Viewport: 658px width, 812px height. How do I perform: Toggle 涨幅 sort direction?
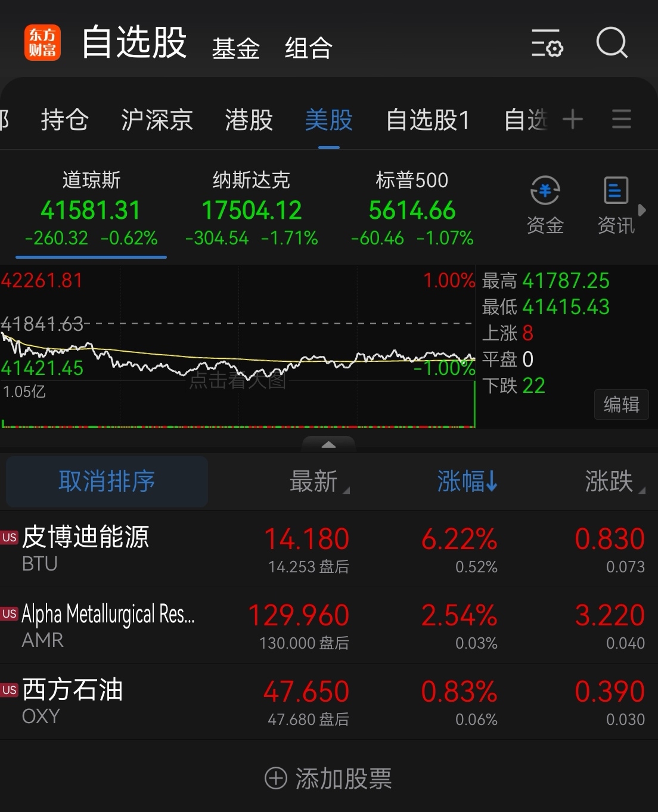pyautogui.click(x=468, y=481)
